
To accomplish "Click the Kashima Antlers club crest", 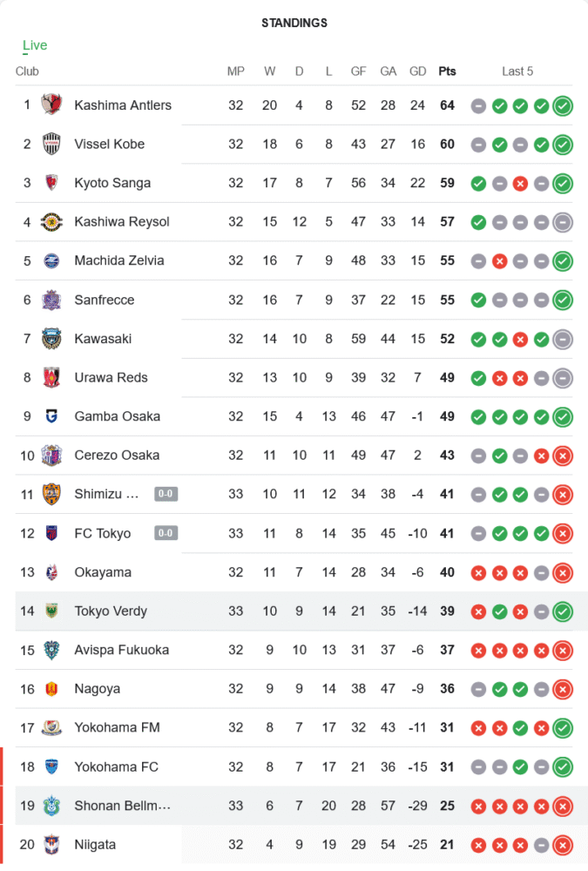I will coord(52,105).
